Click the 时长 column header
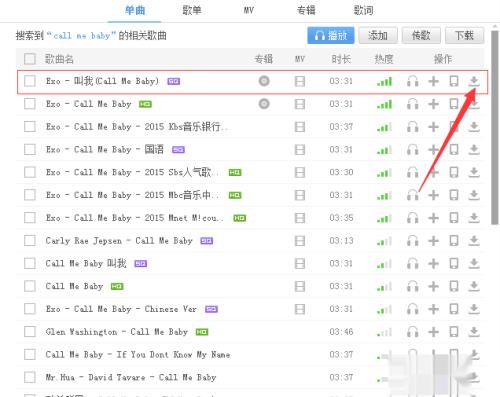Image resolution: width=500 pixels, height=397 pixels. [x=341, y=59]
